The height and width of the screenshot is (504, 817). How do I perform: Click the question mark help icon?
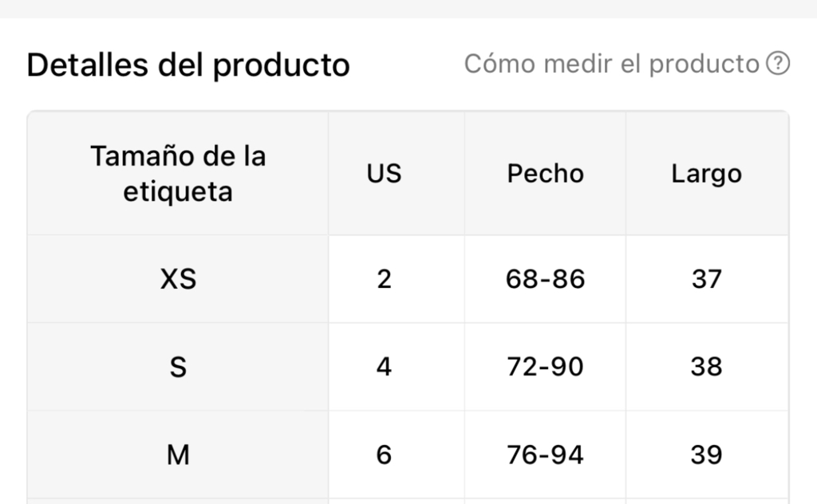[x=778, y=64]
